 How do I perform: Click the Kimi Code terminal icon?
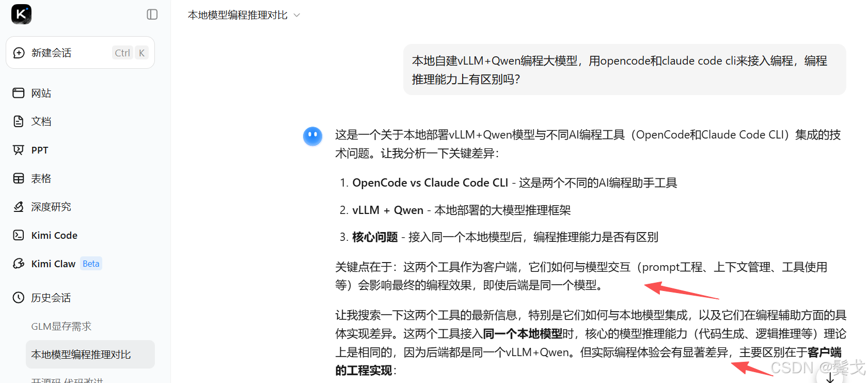click(x=19, y=235)
